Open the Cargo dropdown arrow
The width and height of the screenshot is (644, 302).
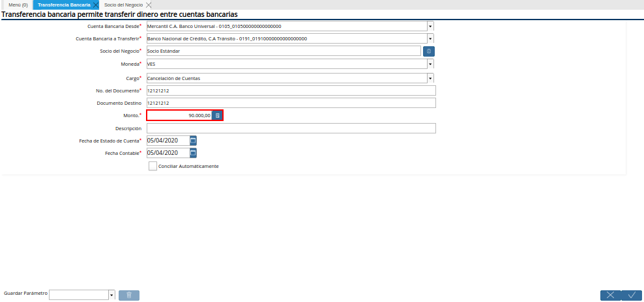[x=430, y=78]
